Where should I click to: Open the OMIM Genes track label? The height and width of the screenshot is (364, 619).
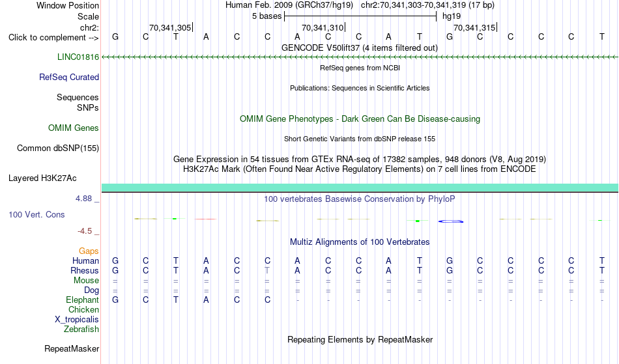(74, 128)
